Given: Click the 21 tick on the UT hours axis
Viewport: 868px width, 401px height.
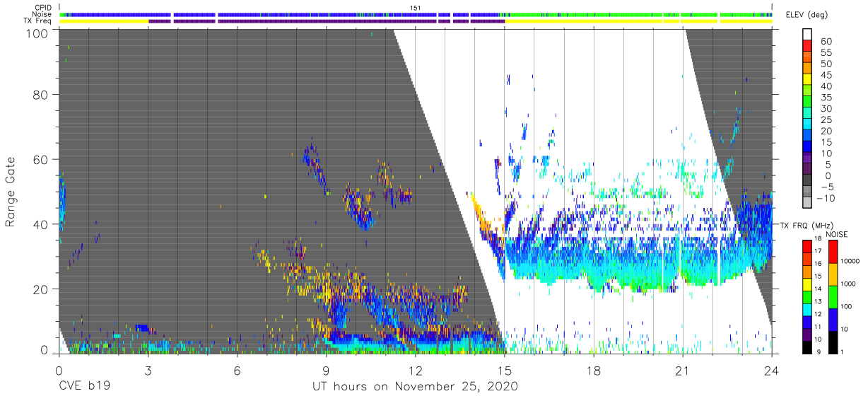Looking at the screenshot, I should (x=683, y=370).
